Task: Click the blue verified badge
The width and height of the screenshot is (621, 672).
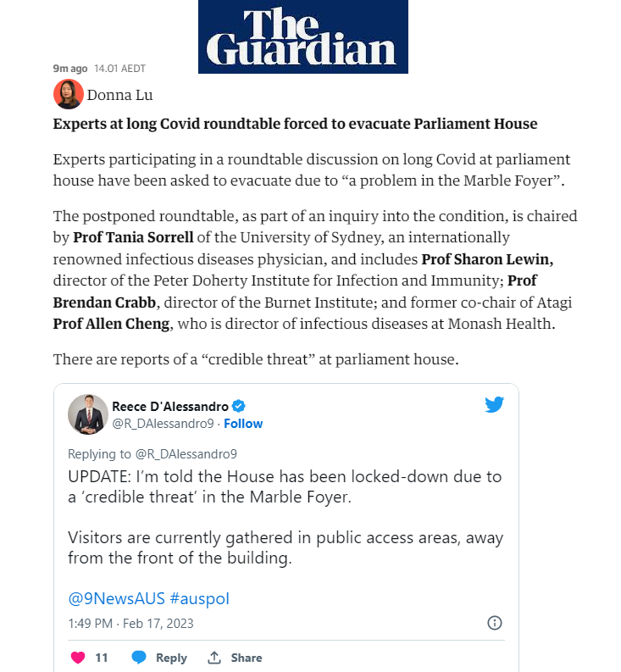Action: 240,406
